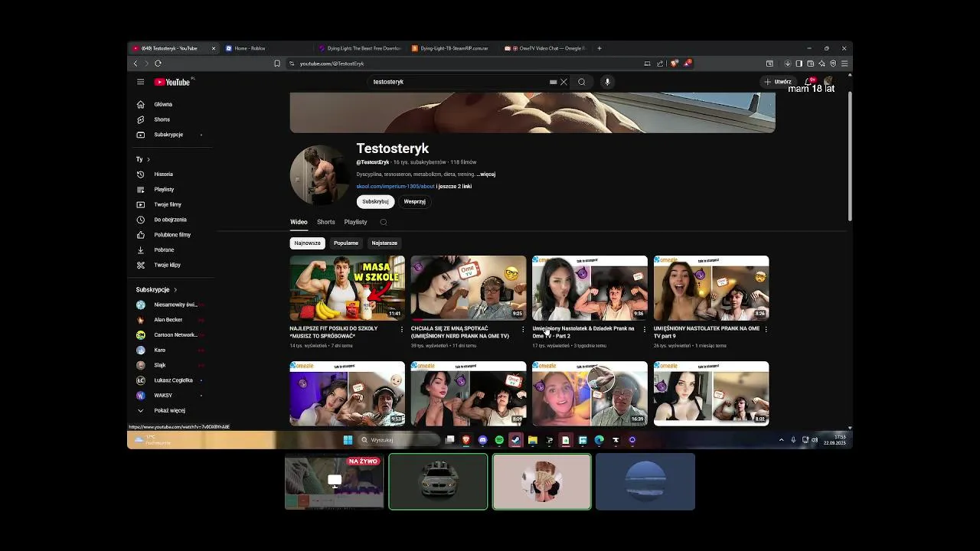The image size is (980, 551).
Task: Open Cartoon Network subscription channel
Action: pyautogui.click(x=175, y=335)
